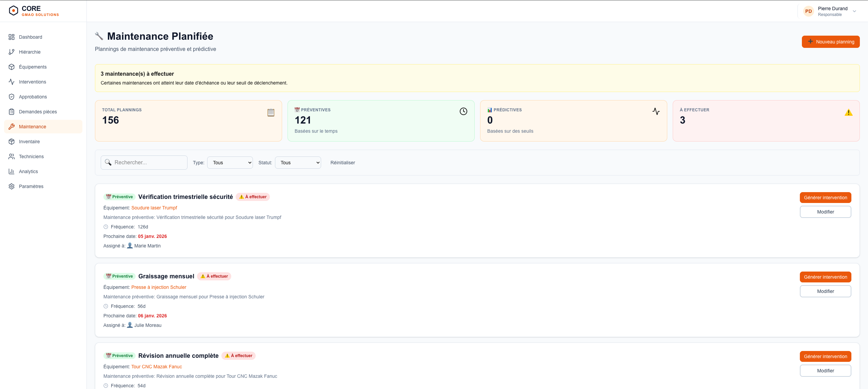Open the Soudure laser Trumpf equipment link
The image size is (868, 389).
(x=154, y=208)
